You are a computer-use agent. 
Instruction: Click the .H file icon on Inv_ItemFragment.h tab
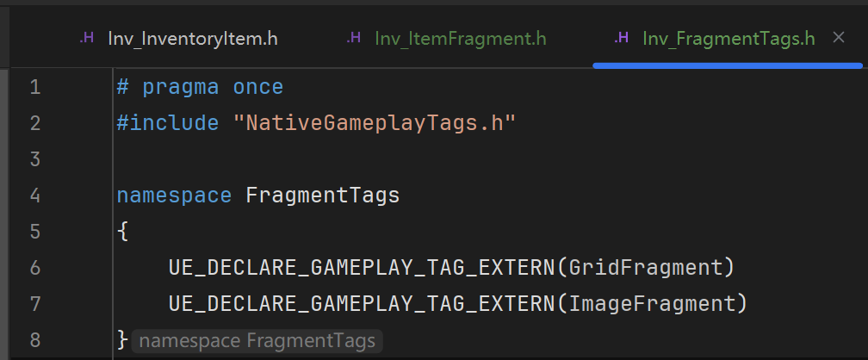354,38
